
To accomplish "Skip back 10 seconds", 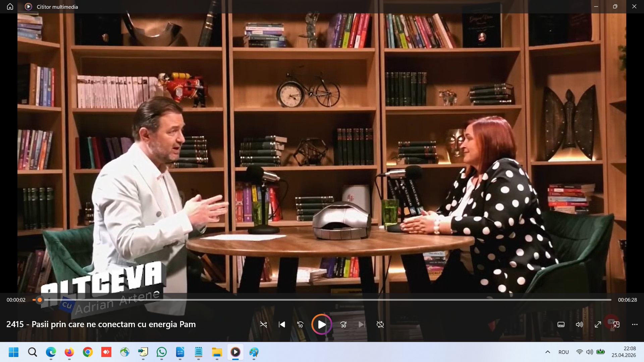I will [x=300, y=324].
